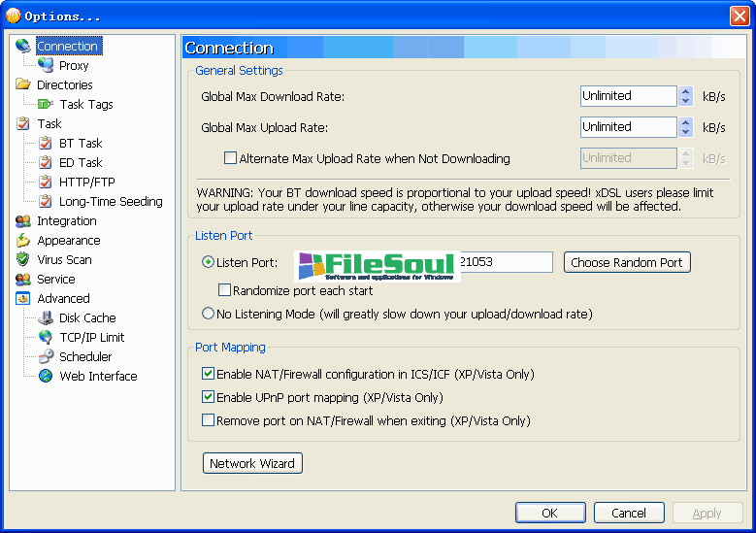
Task: Increase Global Max Download Rate with up arrow
Action: 686,91
